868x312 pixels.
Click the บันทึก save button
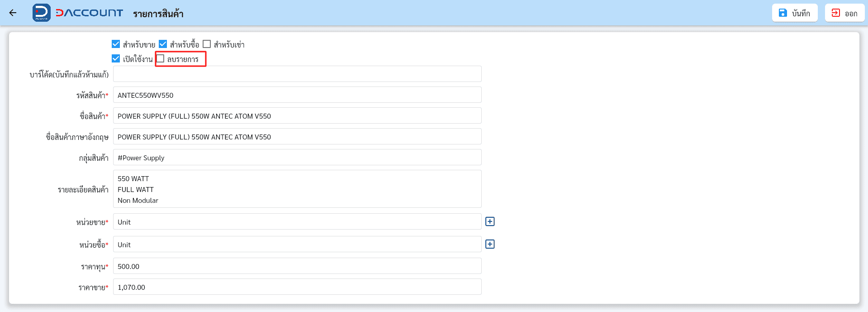[795, 13]
